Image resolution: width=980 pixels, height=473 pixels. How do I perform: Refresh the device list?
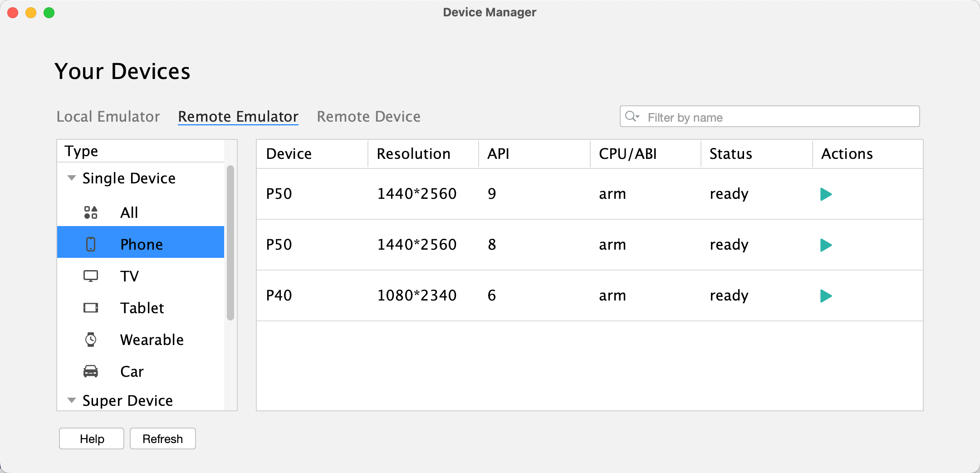(x=163, y=439)
